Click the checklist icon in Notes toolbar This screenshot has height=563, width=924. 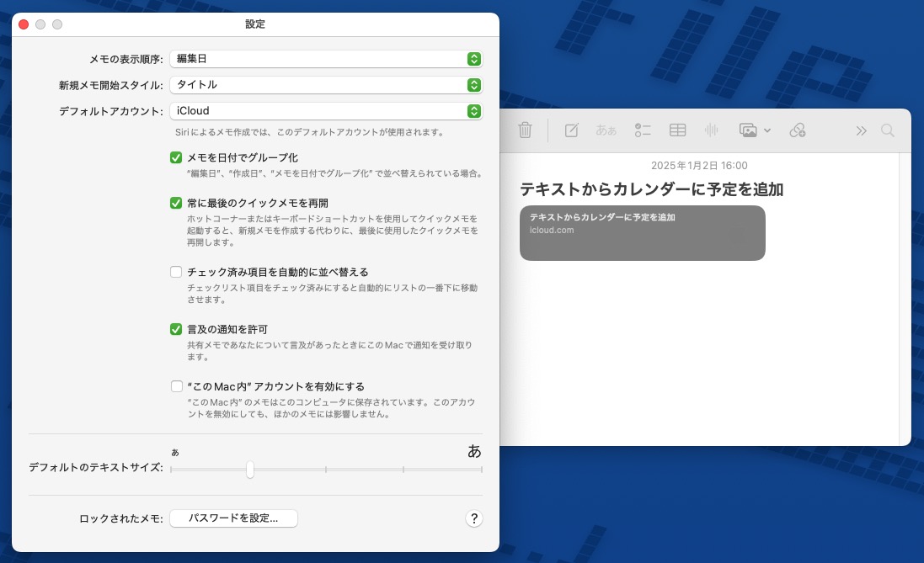(643, 130)
